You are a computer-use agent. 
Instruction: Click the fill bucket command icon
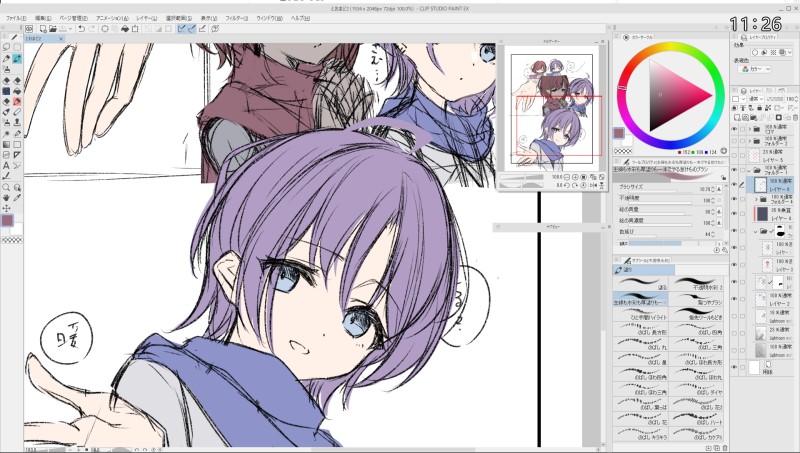tap(124, 29)
